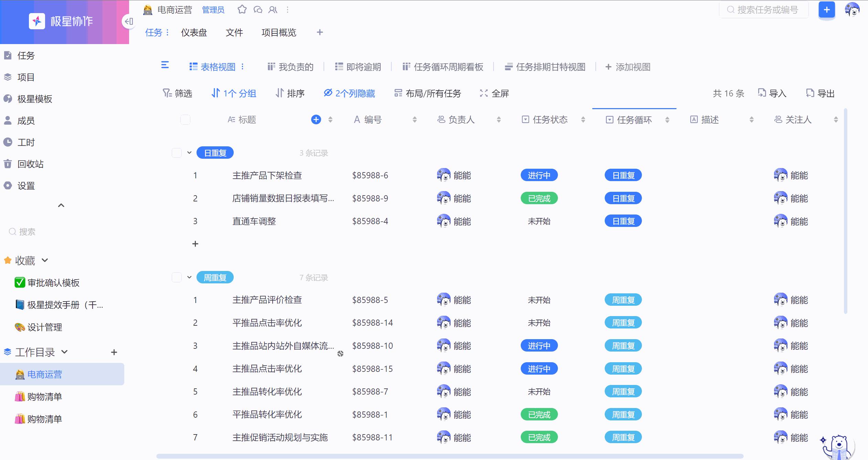This screenshot has height=460, width=868.
Task: Collapse the 收藏 section
Action: click(45, 260)
